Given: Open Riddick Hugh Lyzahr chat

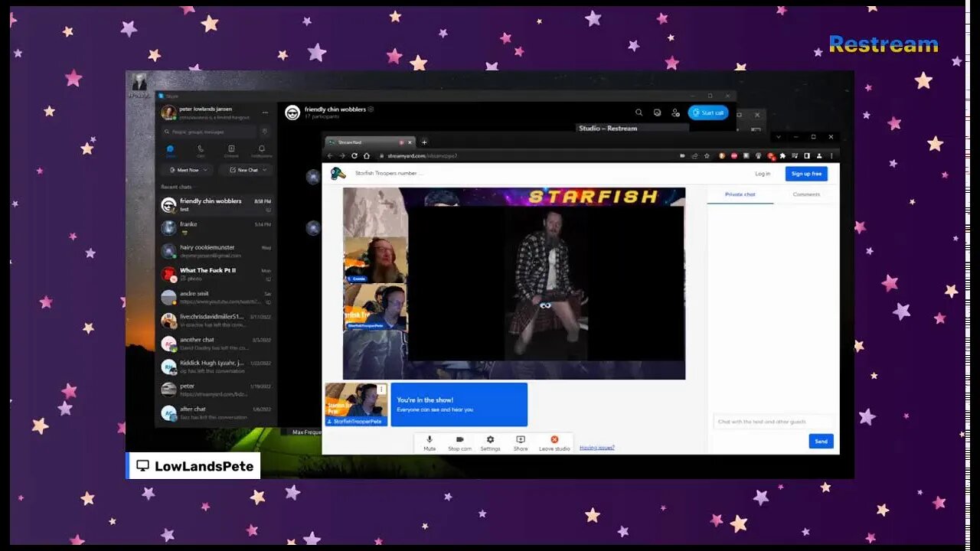Looking at the screenshot, I should 216,367.
